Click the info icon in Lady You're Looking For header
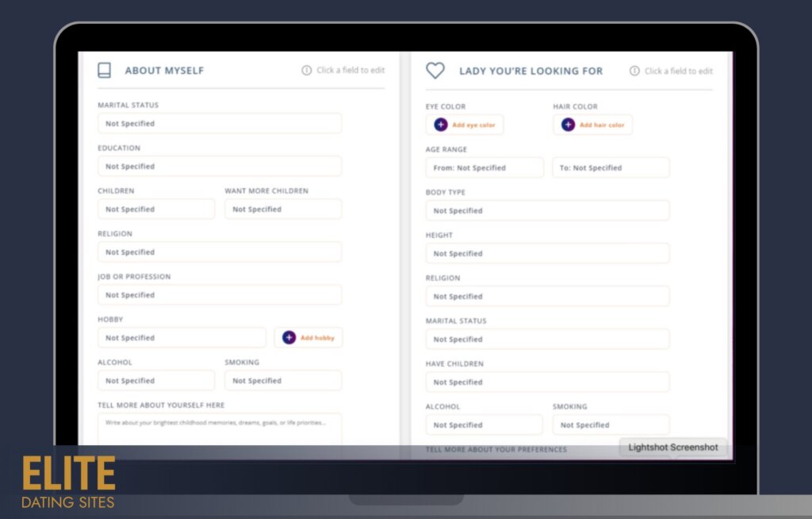The image size is (812, 519). coord(634,71)
